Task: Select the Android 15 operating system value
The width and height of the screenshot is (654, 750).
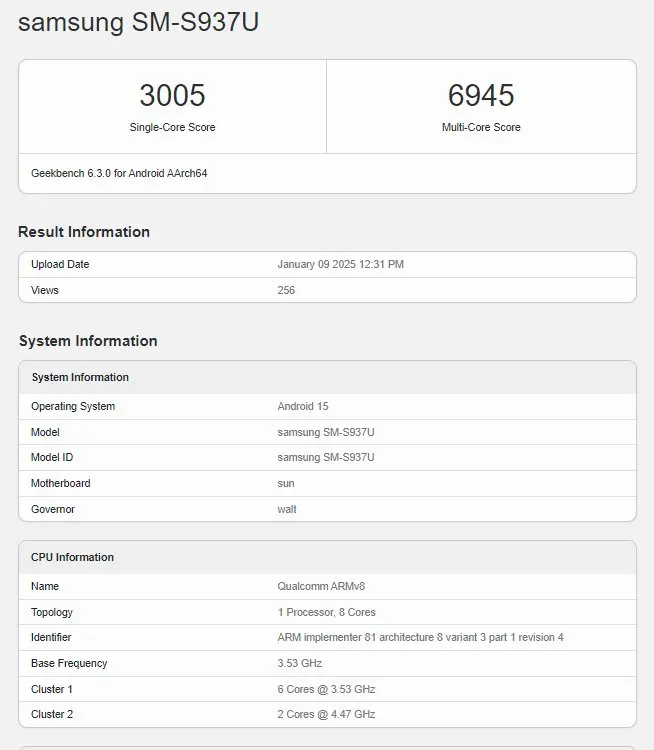Action: pyautogui.click(x=302, y=406)
